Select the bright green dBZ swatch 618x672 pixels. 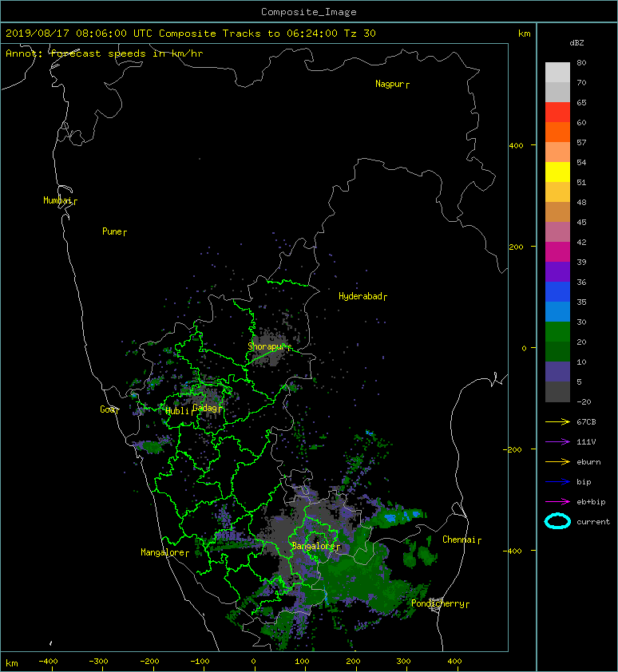pos(557,331)
